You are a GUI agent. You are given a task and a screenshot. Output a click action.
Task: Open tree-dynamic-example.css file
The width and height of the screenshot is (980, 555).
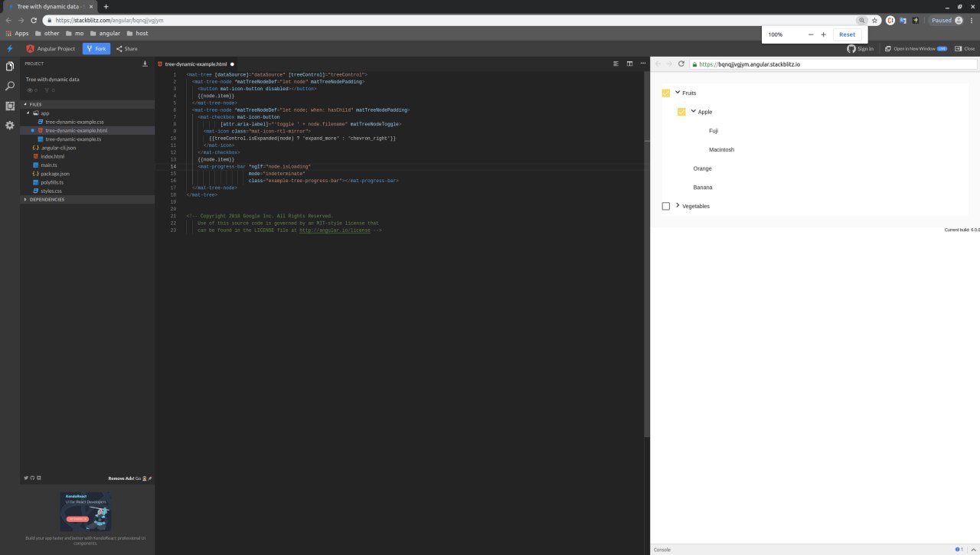(x=74, y=122)
